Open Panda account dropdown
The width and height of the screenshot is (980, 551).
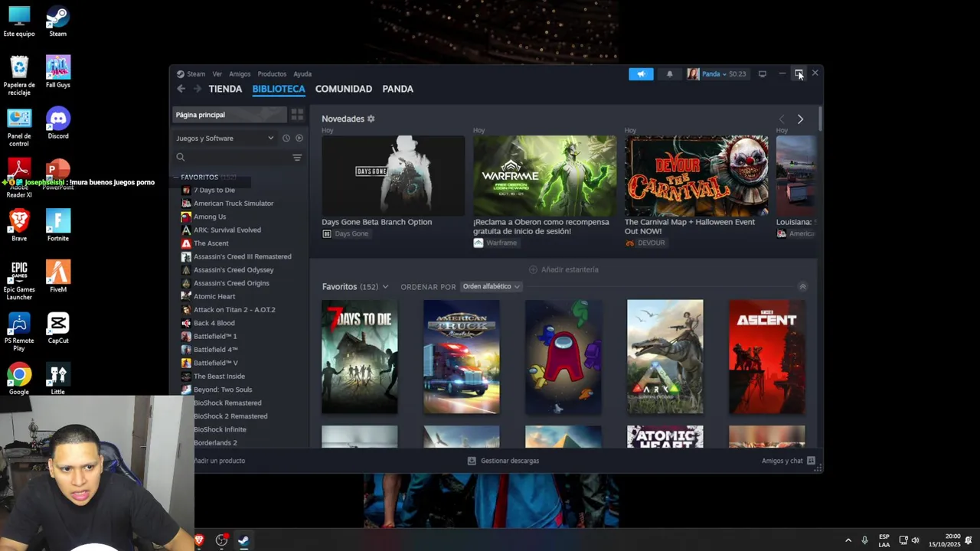[716, 74]
